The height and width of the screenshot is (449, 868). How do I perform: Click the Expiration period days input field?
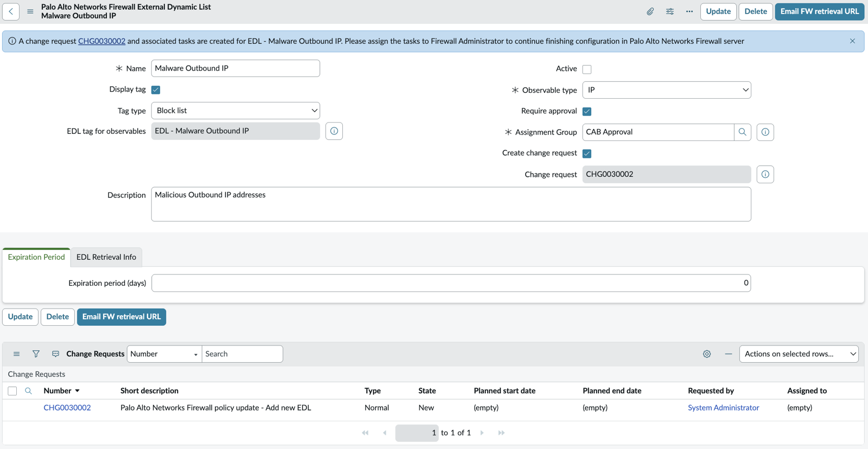click(x=451, y=283)
